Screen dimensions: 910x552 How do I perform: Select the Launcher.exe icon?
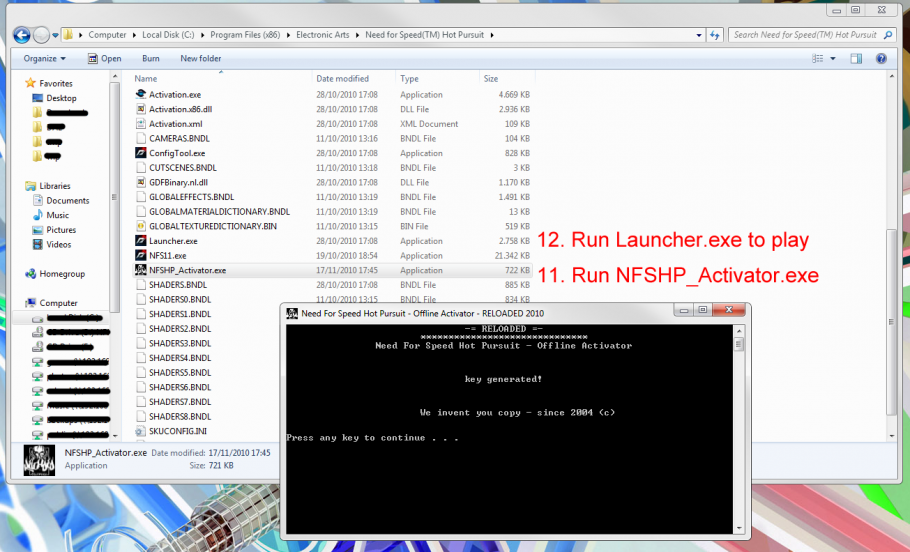tap(140, 240)
